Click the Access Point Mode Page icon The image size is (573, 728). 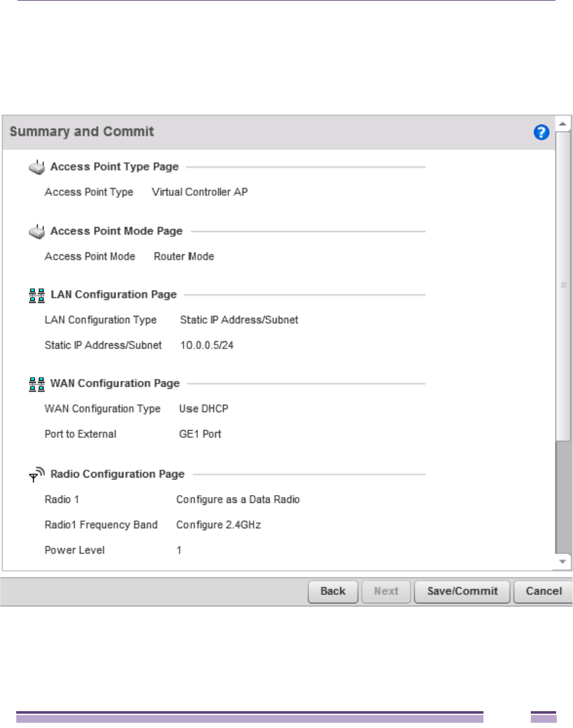[x=38, y=231]
